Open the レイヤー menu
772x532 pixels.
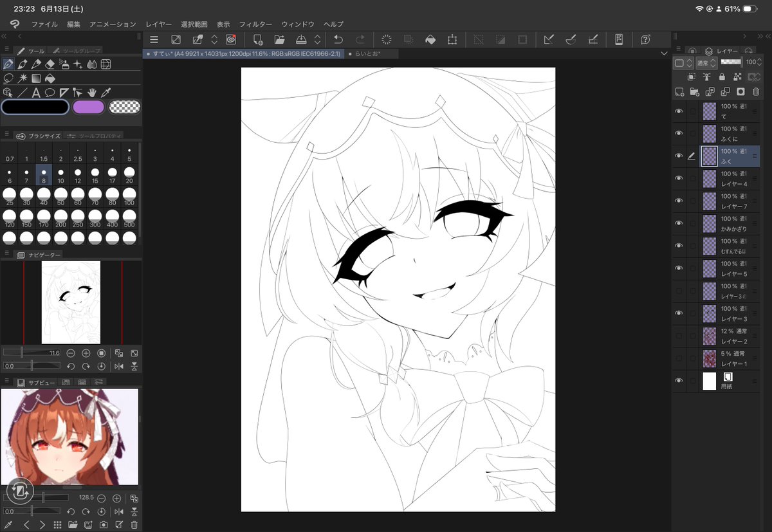click(x=159, y=24)
